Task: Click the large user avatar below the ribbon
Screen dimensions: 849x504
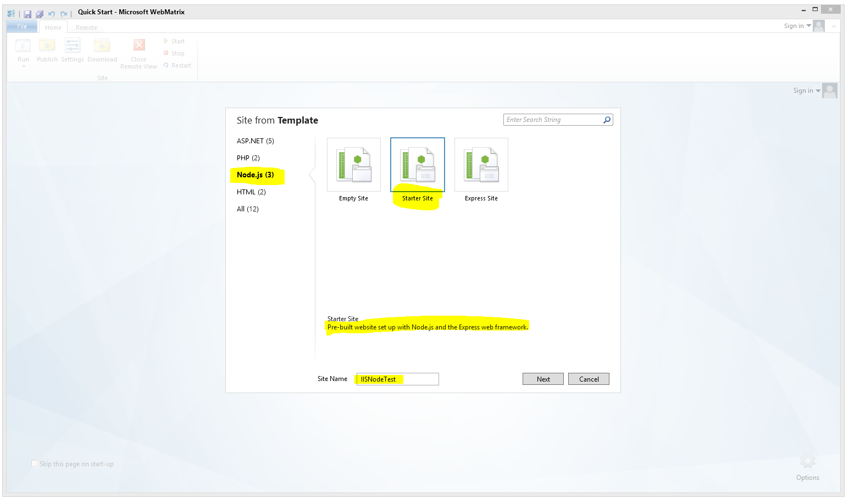Action: click(830, 91)
